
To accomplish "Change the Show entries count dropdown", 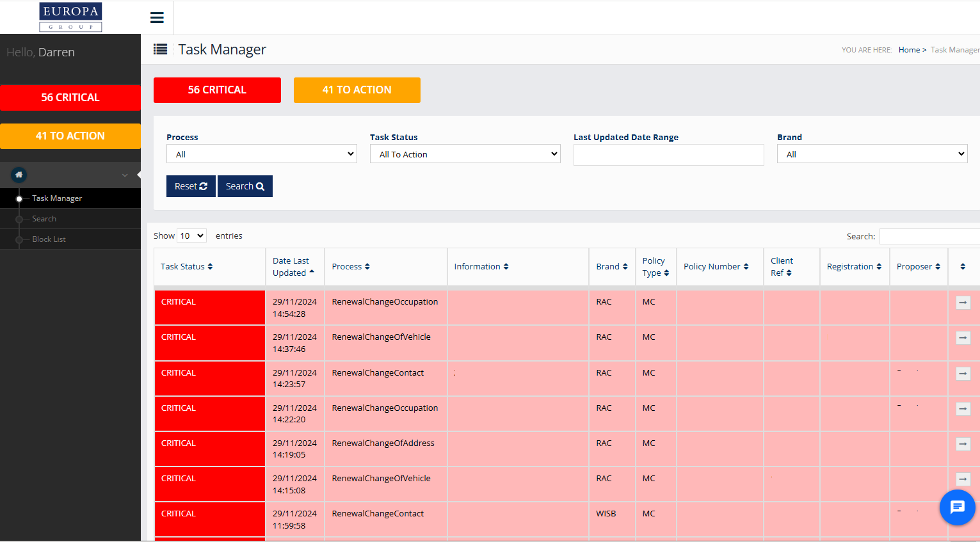I will point(191,236).
